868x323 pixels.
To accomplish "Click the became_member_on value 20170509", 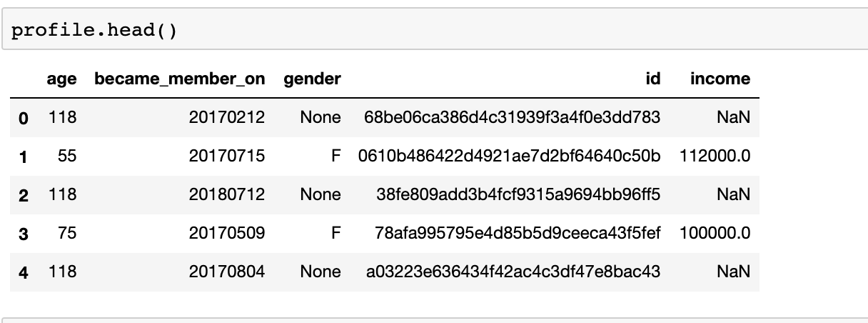I will tap(227, 234).
